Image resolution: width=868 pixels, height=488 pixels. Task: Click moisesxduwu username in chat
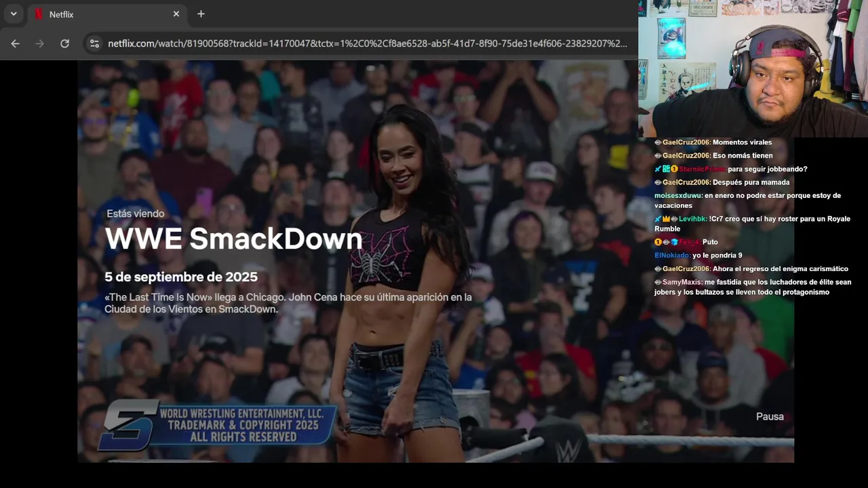678,196
